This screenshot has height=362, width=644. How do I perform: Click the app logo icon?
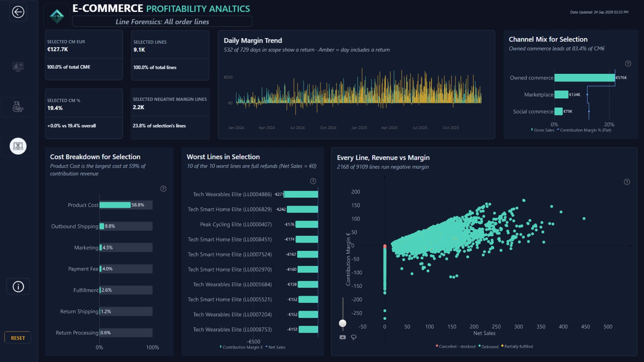tap(57, 16)
